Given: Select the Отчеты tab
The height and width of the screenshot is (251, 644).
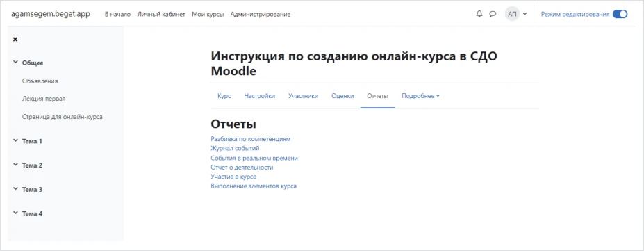Looking at the screenshot, I should pyautogui.click(x=377, y=96).
